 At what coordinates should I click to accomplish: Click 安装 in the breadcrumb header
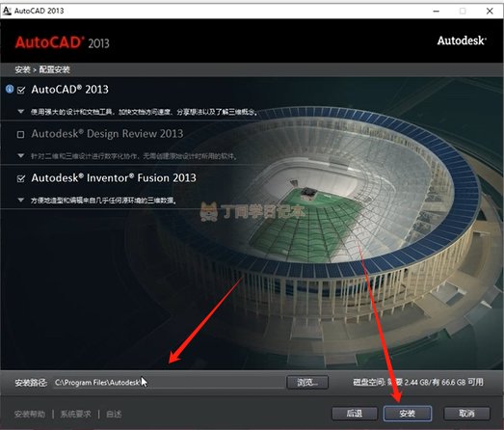(22, 69)
